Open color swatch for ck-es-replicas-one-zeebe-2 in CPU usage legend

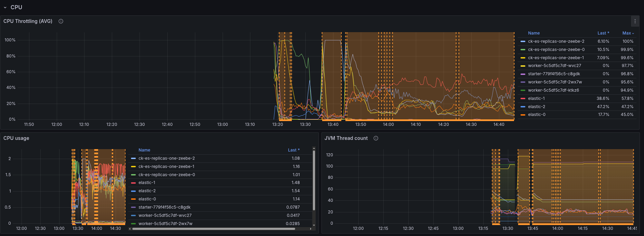[x=133, y=158]
